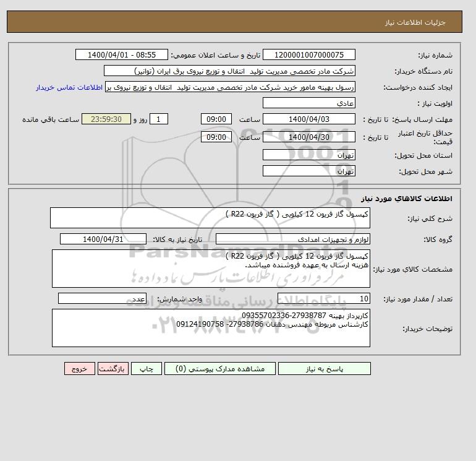
Task: Click the quantity field showing 10
Action: [323, 298]
